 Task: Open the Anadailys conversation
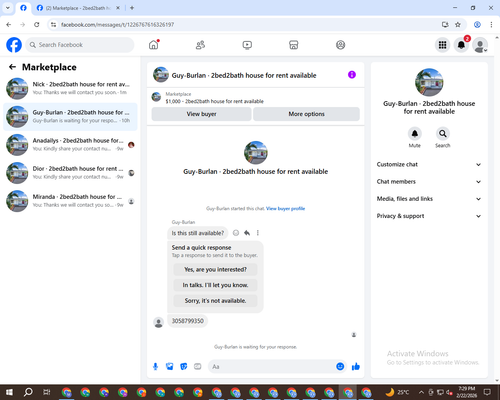pos(70,145)
